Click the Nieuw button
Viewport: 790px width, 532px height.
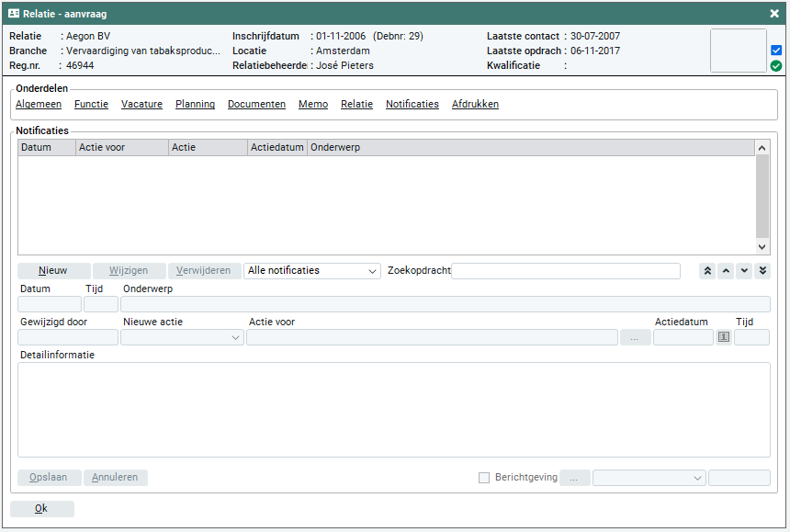point(54,271)
